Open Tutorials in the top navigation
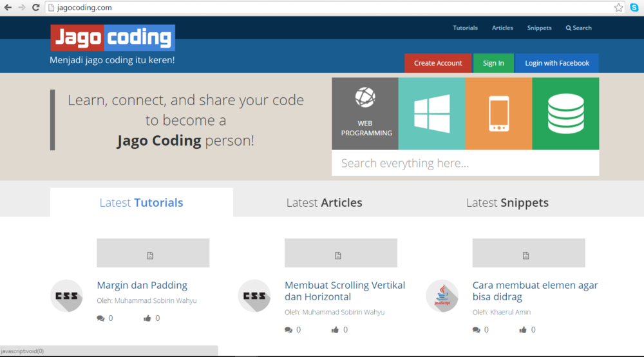The width and height of the screenshot is (644, 357). 465,28
